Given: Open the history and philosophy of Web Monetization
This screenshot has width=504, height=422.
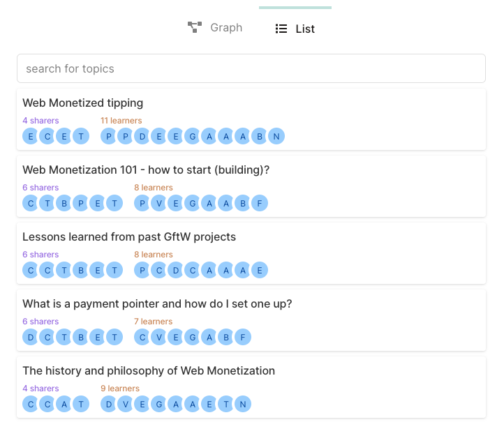Looking at the screenshot, I should click(149, 371).
